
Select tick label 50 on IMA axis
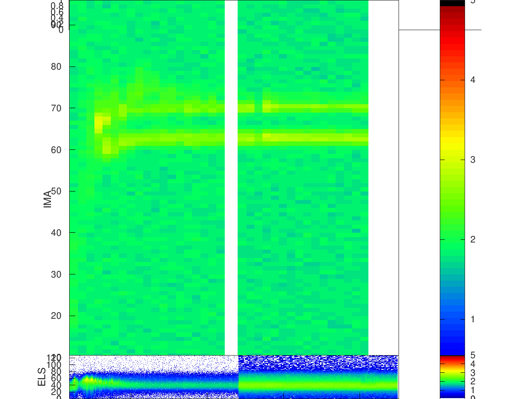56,191
